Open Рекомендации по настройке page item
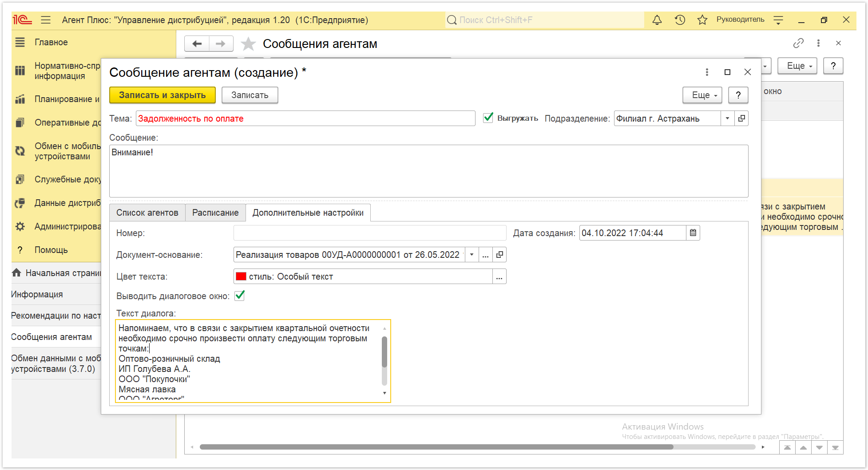The image size is (868, 470). coord(55,316)
